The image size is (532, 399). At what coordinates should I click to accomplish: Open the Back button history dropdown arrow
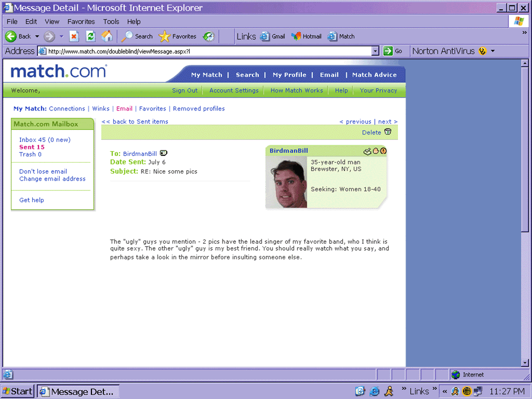coord(37,36)
